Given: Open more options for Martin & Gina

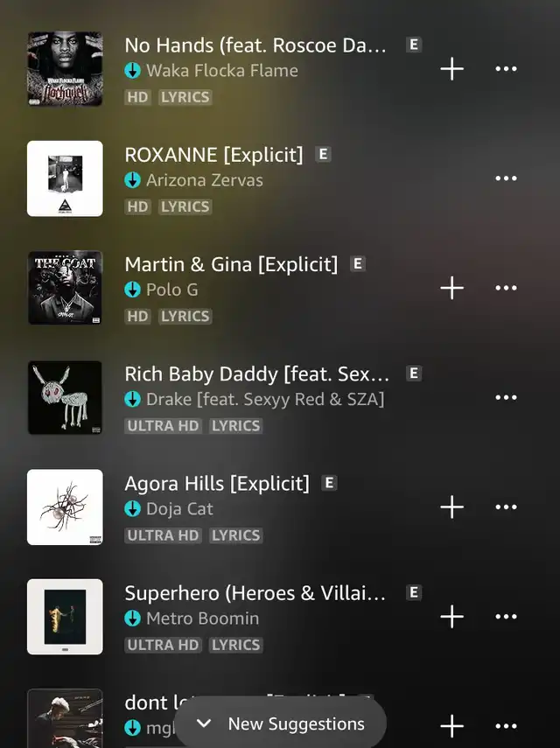Looking at the screenshot, I should pos(506,288).
